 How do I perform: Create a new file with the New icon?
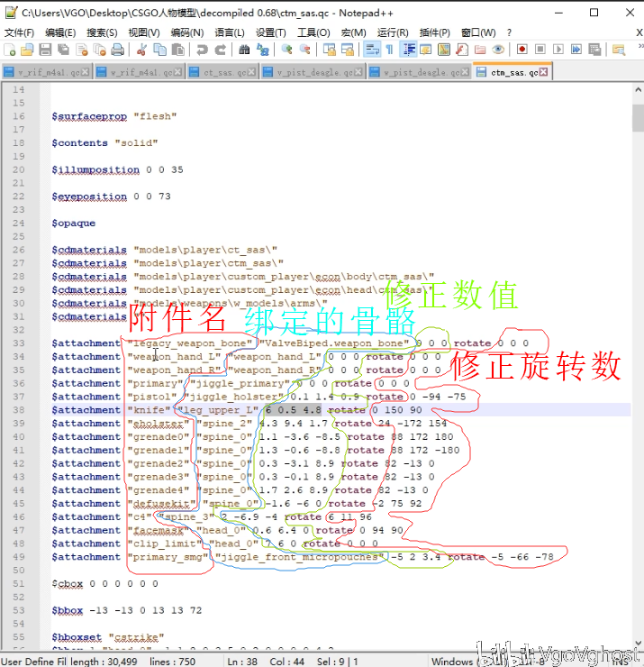[x=10, y=50]
